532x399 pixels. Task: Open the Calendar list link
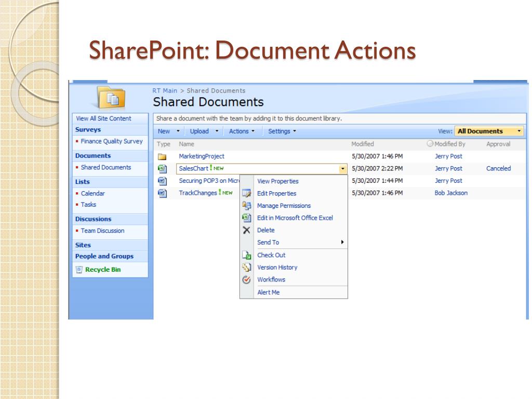point(92,193)
